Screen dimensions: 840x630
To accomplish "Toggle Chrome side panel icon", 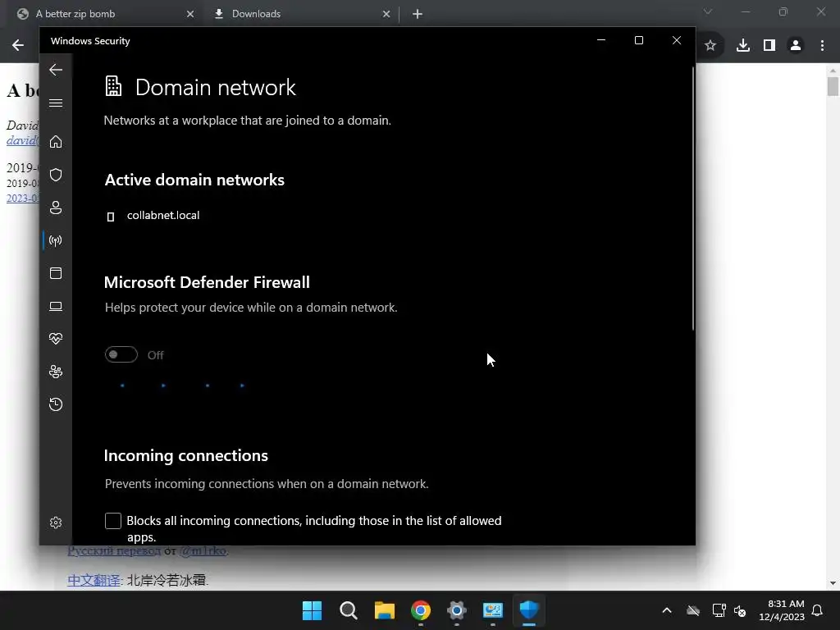I will (x=769, y=46).
